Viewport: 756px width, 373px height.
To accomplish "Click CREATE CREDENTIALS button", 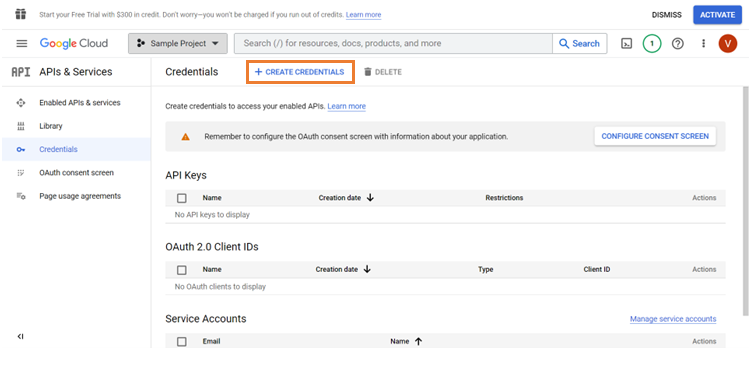I will (300, 72).
